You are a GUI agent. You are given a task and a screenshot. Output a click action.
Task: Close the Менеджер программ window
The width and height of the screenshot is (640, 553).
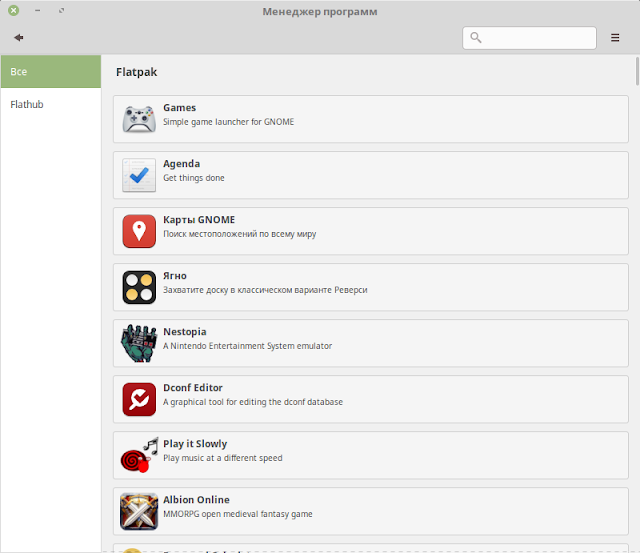tap(13, 11)
